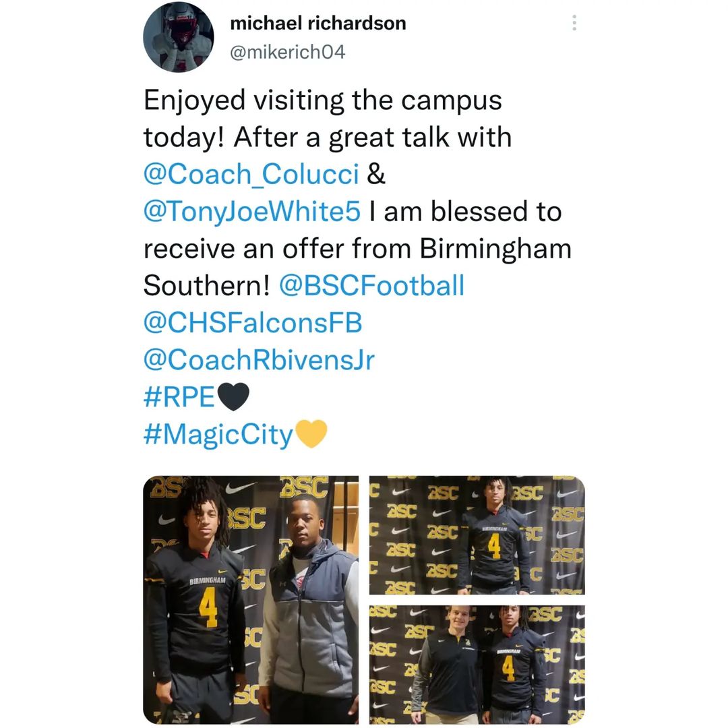Click the yellow heart emoji after #MagicCity
728x728 pixels.
click(x=311, y=433)
